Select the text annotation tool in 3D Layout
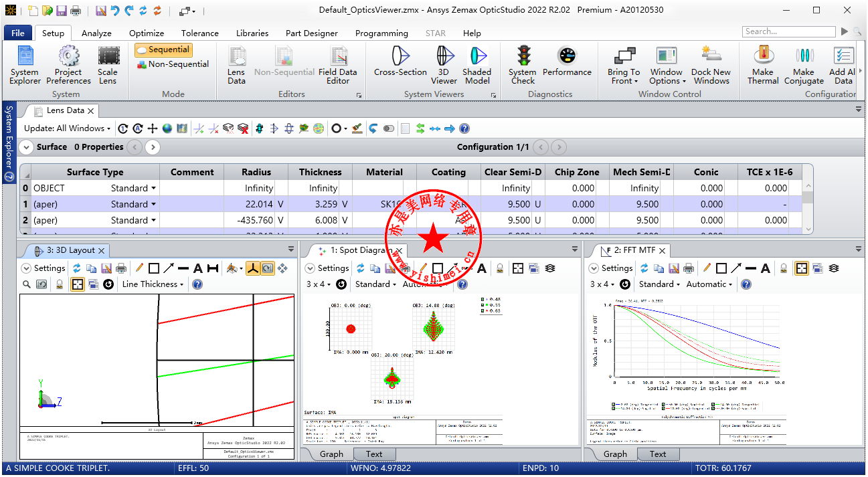 tap(198, 268)
